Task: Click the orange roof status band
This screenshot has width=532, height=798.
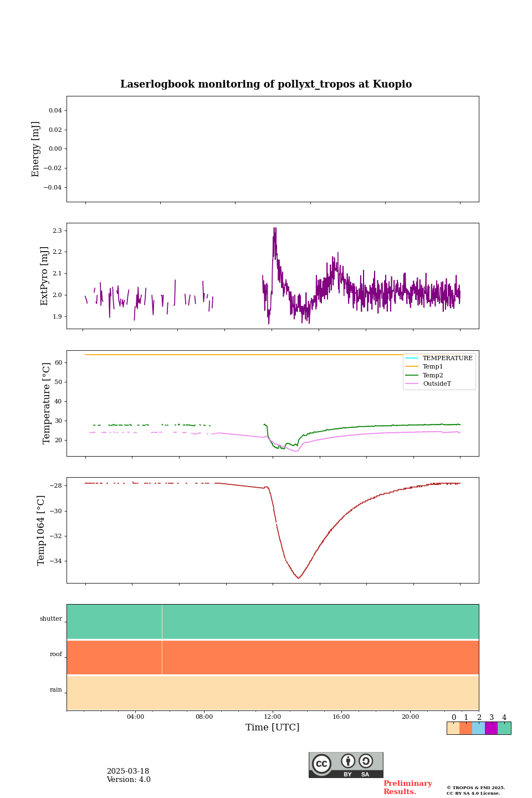Action: pyautogui.click(x=273, y=657)
